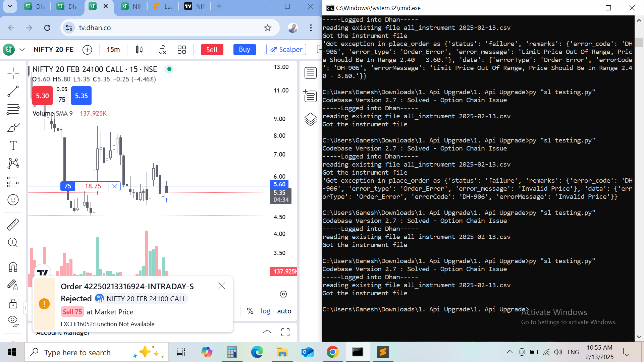Open the indicators fx menu
The width and height of the screenshot is (644, 362).
point(162,50)
